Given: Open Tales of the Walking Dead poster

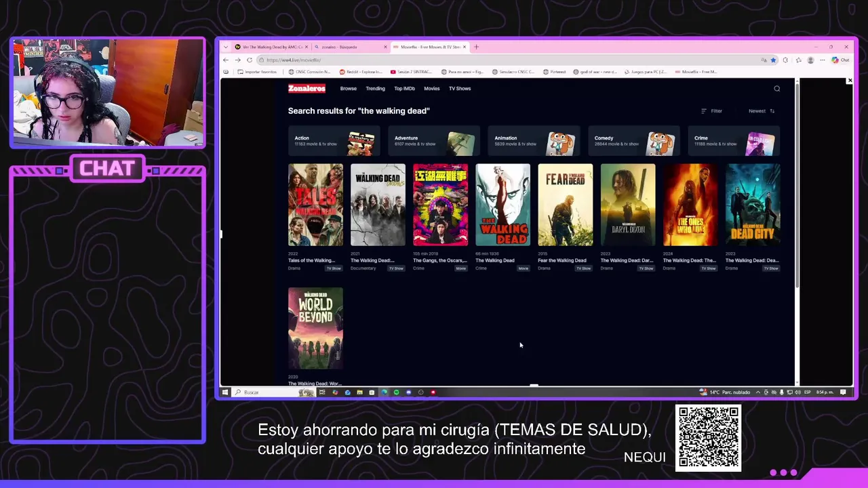Looking at the screenshot, I should pos(315,205).
